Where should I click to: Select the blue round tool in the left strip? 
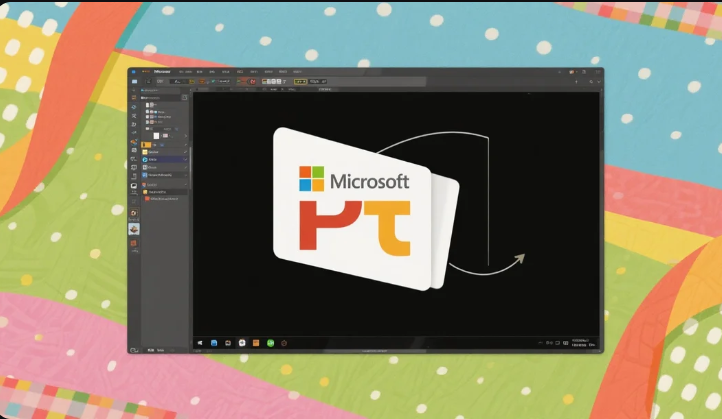134,107
